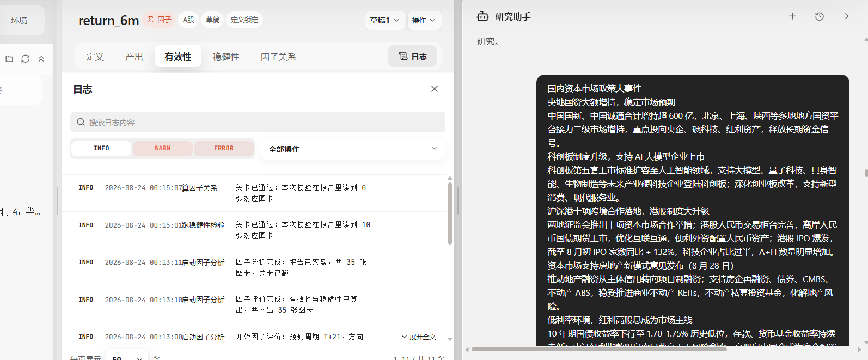Viewport: 868px width, 360px height.
Task: Go to the 因子关系 tab
Action: click(278, 57)
